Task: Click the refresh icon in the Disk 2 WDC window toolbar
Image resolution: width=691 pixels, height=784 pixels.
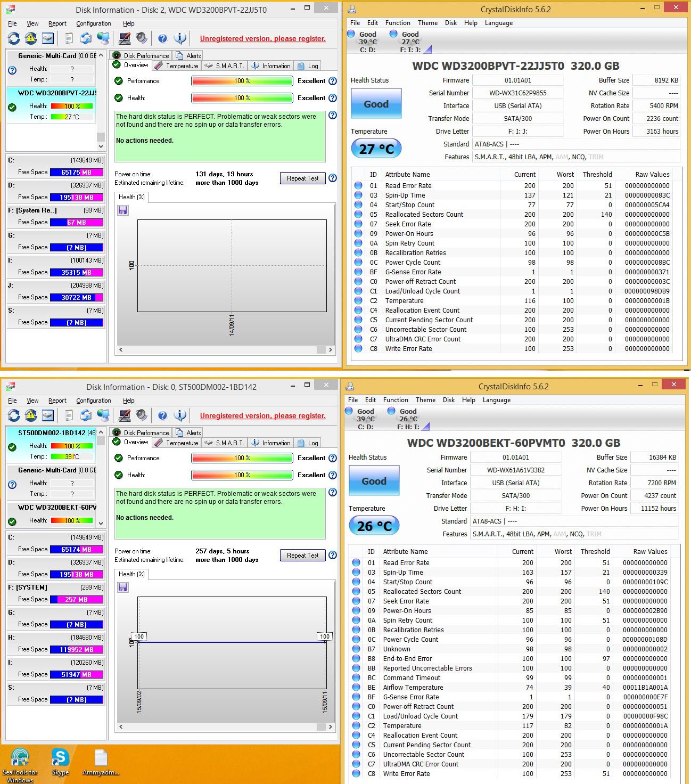Action: (x=14, y=38)
